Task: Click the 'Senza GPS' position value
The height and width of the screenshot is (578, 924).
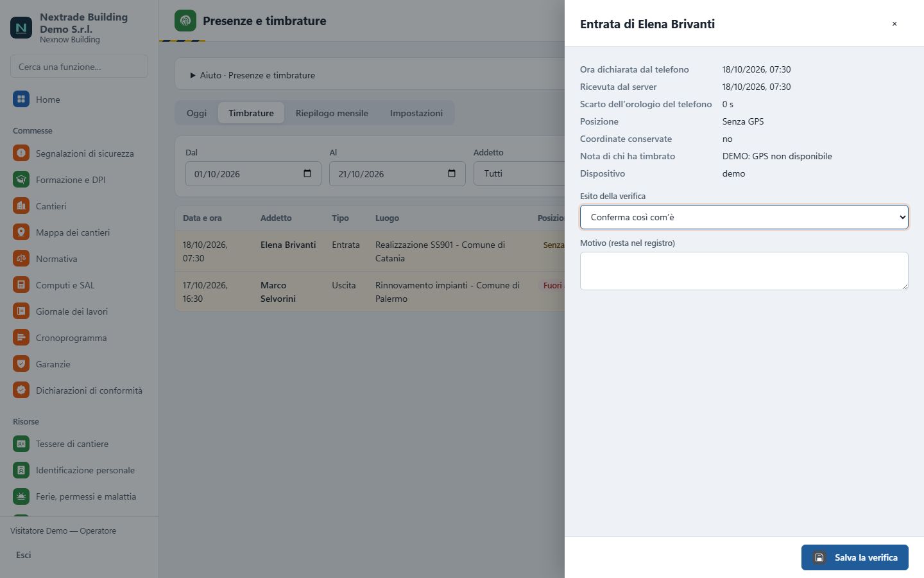Action: [x=743, y=121]
